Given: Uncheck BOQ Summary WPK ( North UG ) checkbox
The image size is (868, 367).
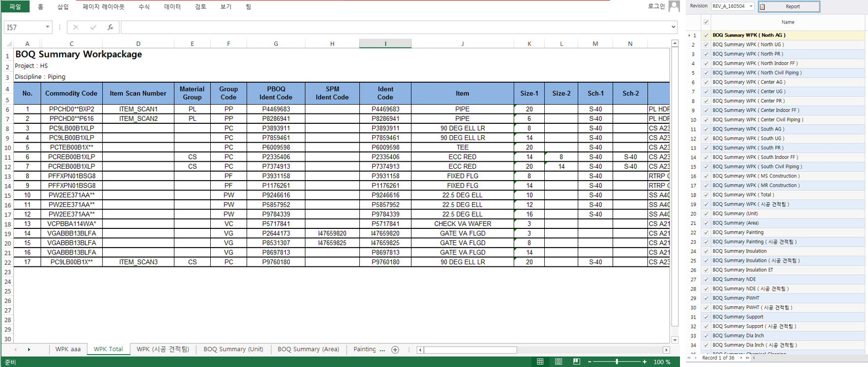Looking at the screenshot, I should (706, 45).
